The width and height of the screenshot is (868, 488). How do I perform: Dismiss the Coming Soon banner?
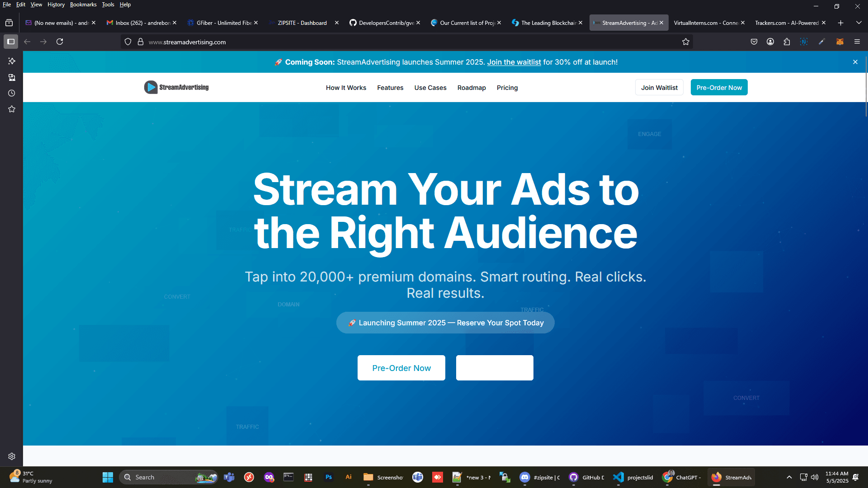coord(855,62)
